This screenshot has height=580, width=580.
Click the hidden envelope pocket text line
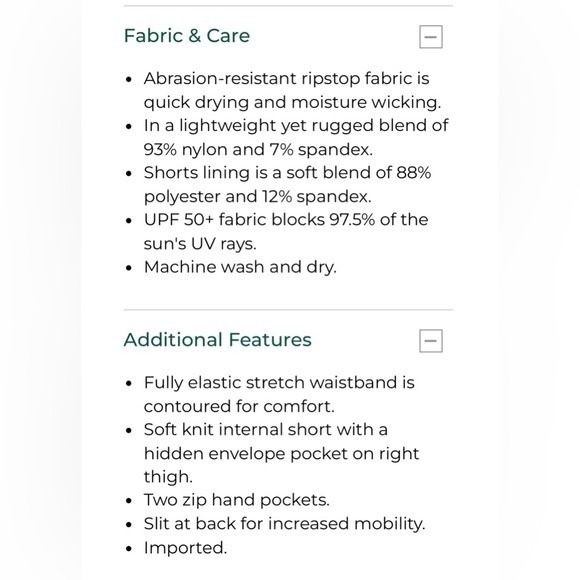click(281, 453)
